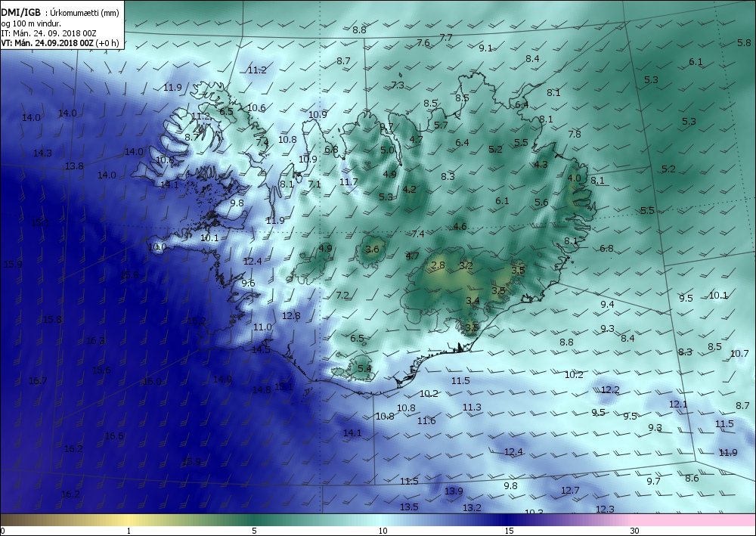Screen dimensions: 756x536
Task: Click legend tick label 5 on color bar
Action: (x=254, y=531)
